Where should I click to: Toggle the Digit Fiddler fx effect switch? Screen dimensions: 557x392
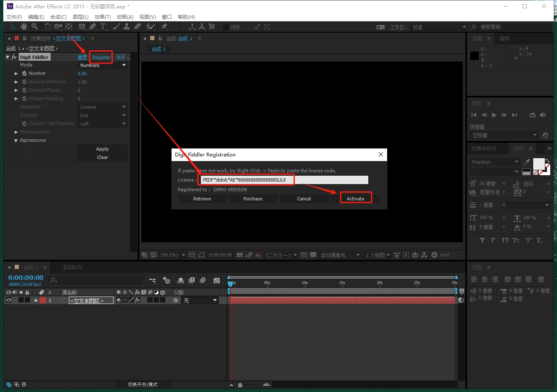click(14, 57)
